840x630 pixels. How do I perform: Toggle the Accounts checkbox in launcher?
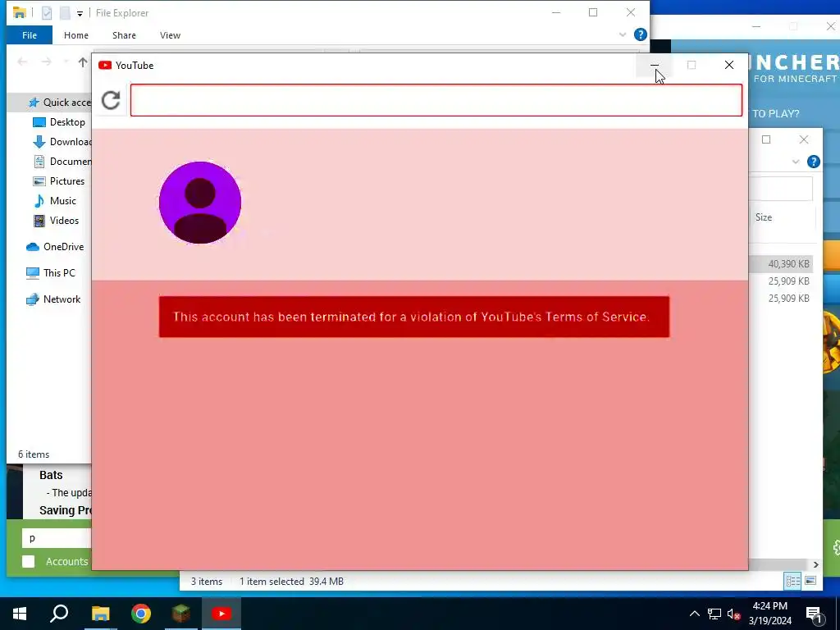[29, 561]
